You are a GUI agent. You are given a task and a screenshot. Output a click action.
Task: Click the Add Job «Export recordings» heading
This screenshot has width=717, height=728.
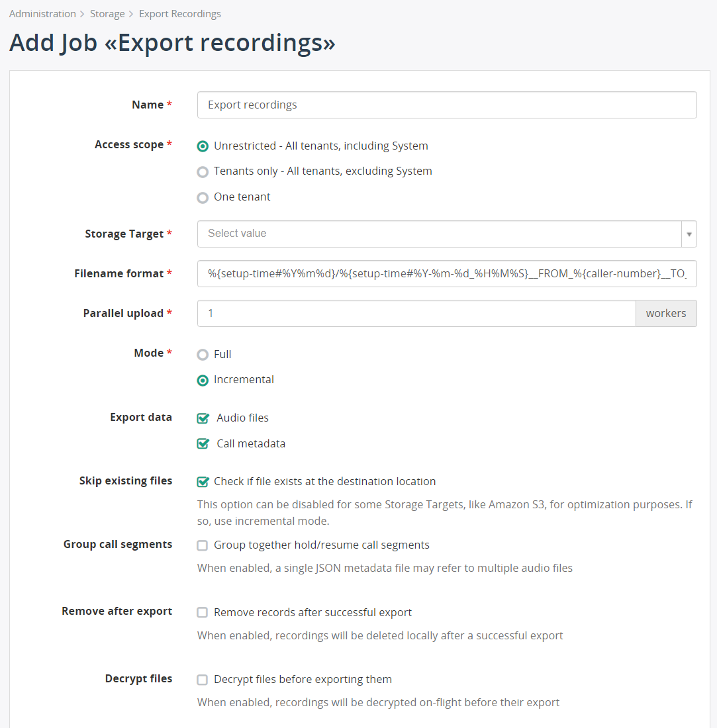point(172,43)
